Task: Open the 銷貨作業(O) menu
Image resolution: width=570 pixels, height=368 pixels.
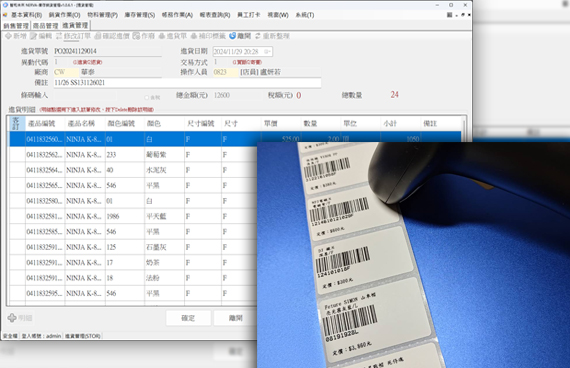Action: click(64, 15)
